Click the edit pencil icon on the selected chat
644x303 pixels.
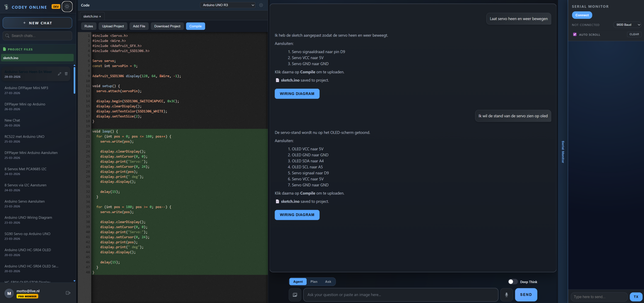coord(59,74)
